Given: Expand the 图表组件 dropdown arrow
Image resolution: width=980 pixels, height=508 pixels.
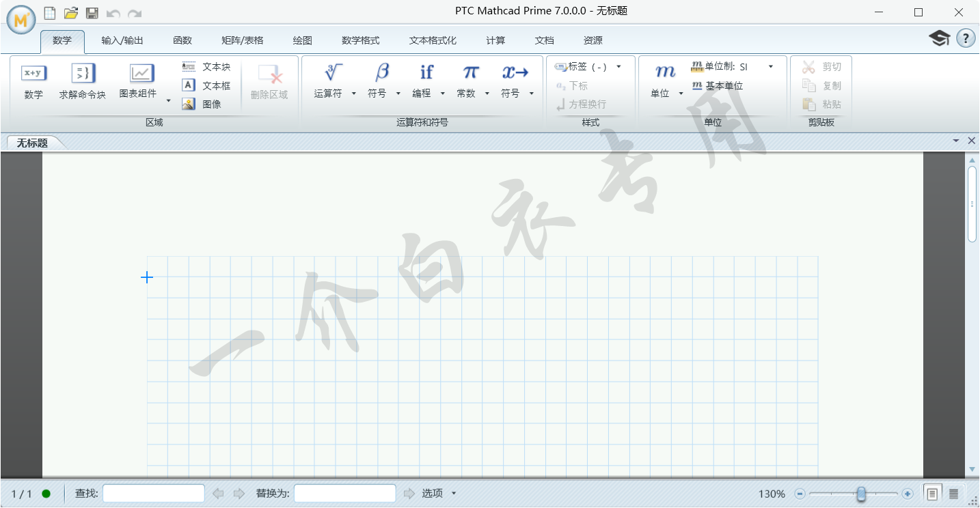Looking at the screenshot, I should (x=169, y=100).
